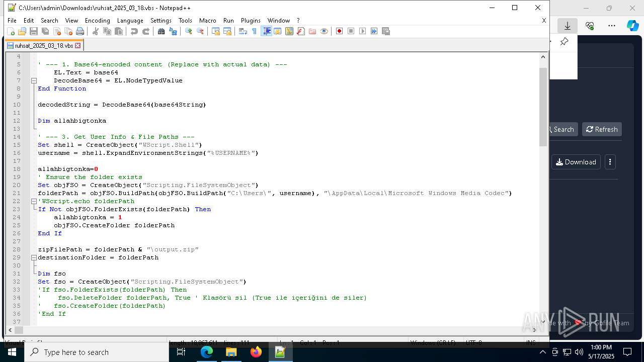Open the Windows Start menu

[12, 352]
